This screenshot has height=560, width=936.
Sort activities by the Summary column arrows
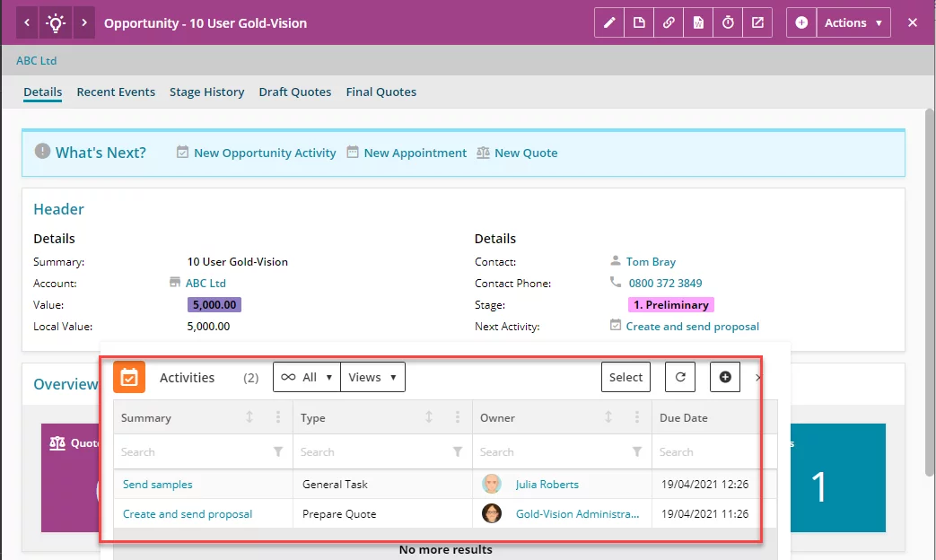[x=249, y=417]
